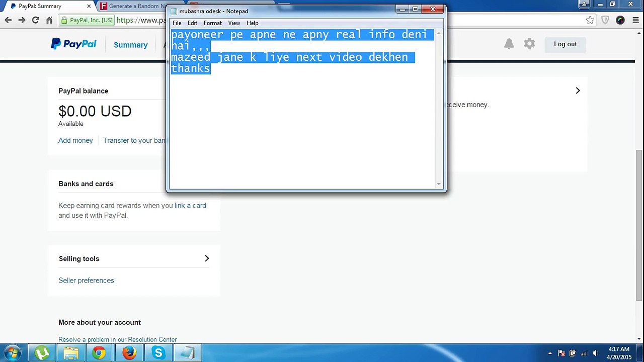Image resolution: width=644 pixels, height=362 pixels.
Task: Click the taskbar clock showing 4:17 AM
Action: pos(619,353)
